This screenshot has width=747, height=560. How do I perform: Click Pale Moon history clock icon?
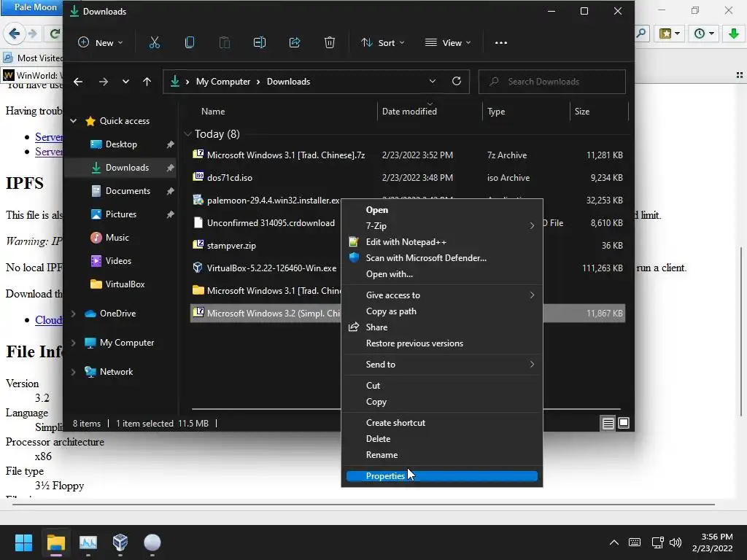pos(704,34)
